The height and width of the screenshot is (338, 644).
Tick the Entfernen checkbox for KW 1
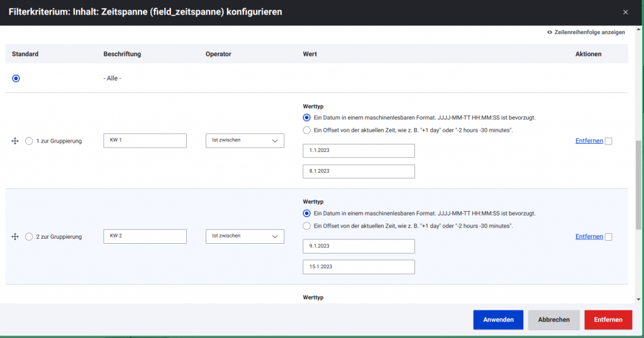[608, 141]
